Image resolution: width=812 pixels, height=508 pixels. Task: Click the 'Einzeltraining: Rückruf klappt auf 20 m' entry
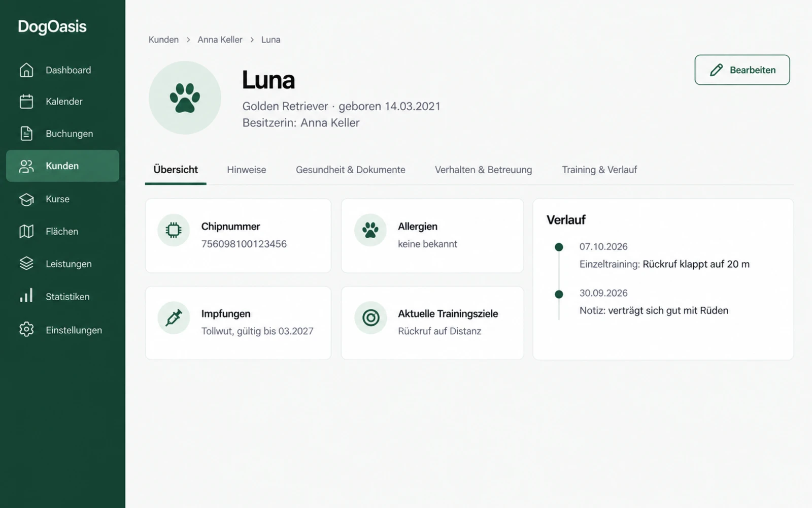click(664, 264)
